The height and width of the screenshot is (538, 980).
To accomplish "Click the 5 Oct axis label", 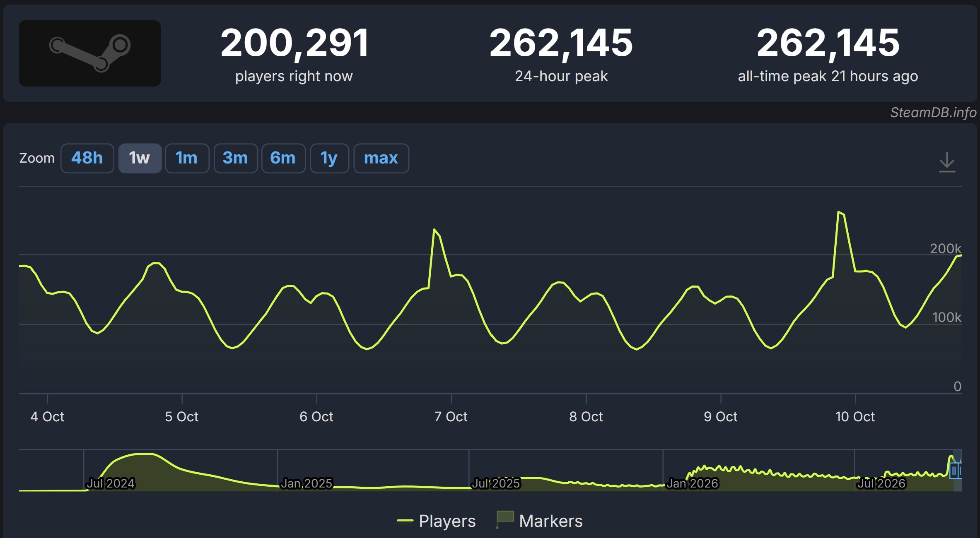I will coord(182,416).
